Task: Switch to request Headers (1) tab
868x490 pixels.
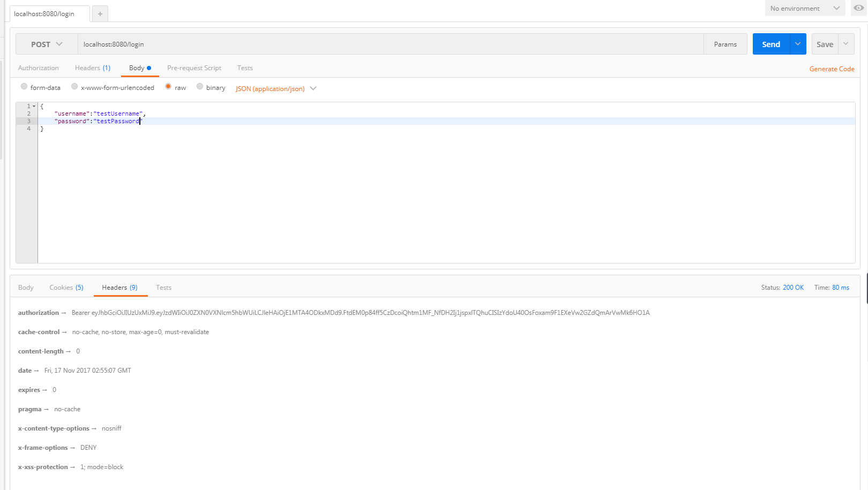Action: pyautogui.click(x=93, y=68)
